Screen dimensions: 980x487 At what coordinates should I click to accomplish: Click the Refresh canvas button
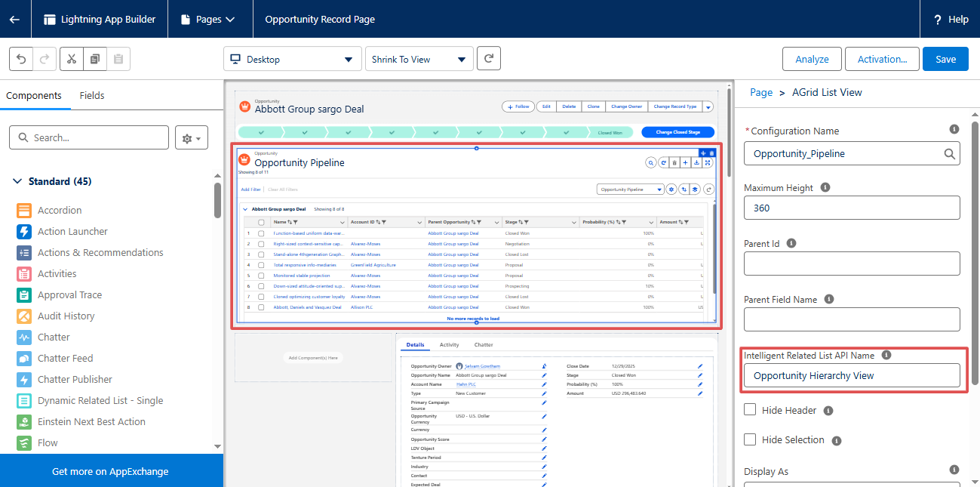(489, 58)
